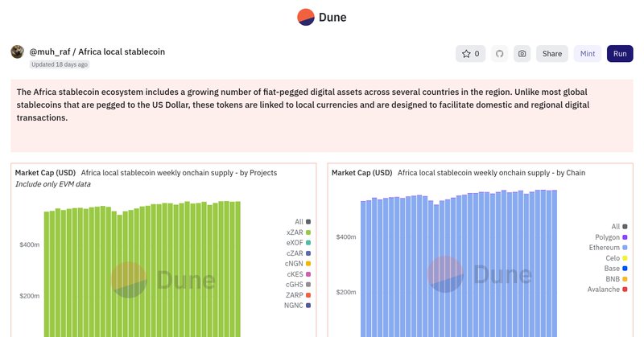Screen dimensions: 644x337
Task: Click the 'Updated 18 days ago' label
Action: click(x=60, y=64)
